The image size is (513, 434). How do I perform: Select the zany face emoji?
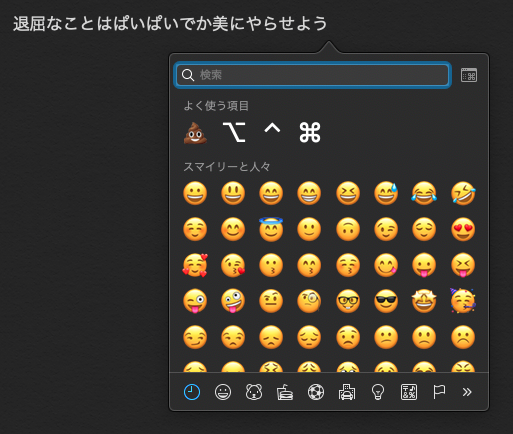click(233, 301)
